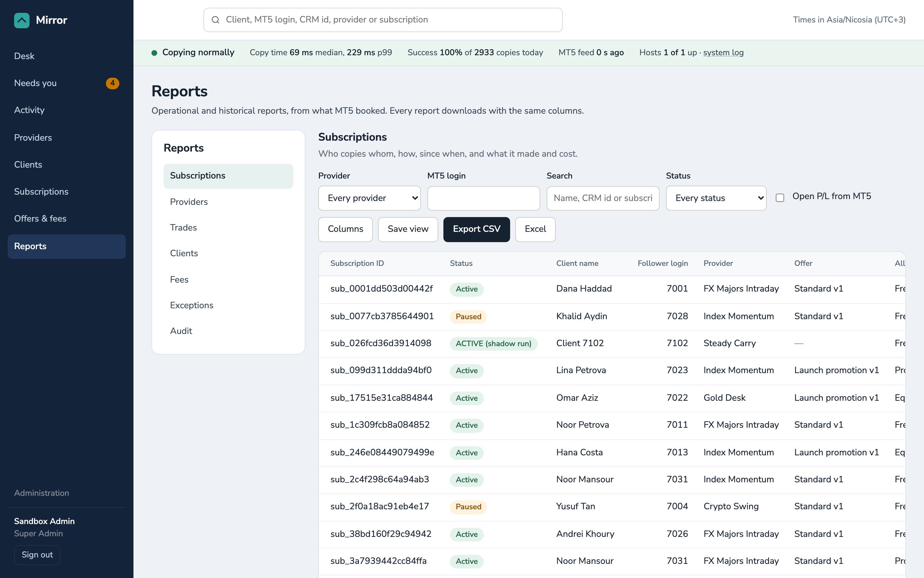This screenshot has width=924, height=578.
Task: Go to Activity in the sidebar
Action: pyautogui.click(x=66, y=110)
